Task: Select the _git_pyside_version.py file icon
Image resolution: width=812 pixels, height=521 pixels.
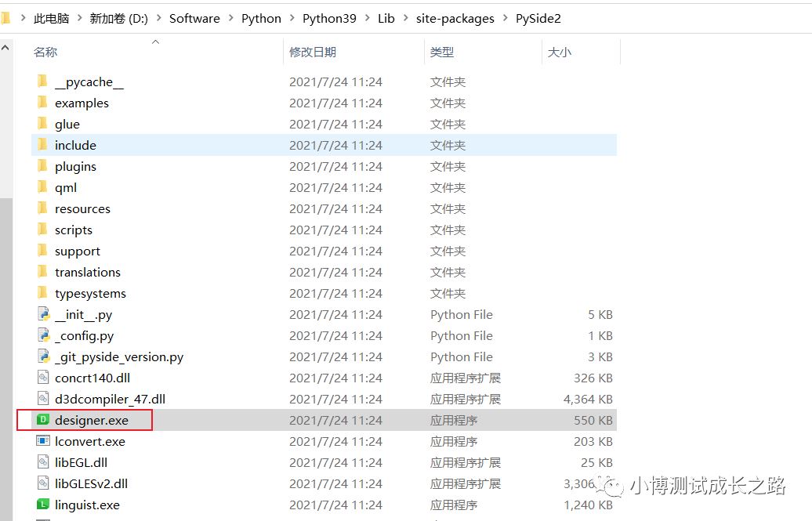Action: click(x=43, y=356)
